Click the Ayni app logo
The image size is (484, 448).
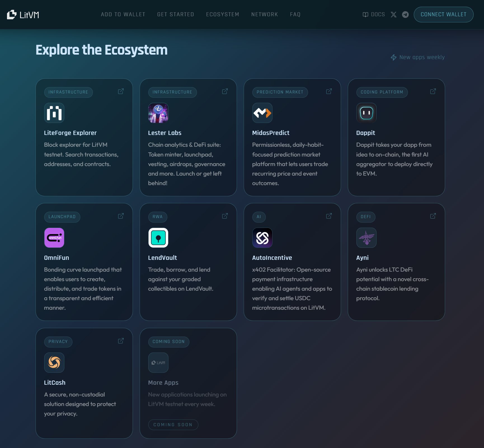(x=366, y=238)
